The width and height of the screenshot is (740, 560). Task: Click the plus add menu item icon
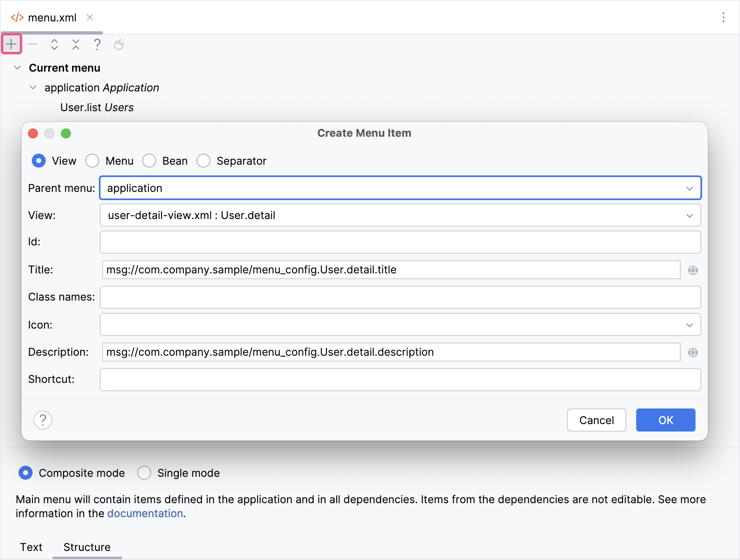coord(12,44)
